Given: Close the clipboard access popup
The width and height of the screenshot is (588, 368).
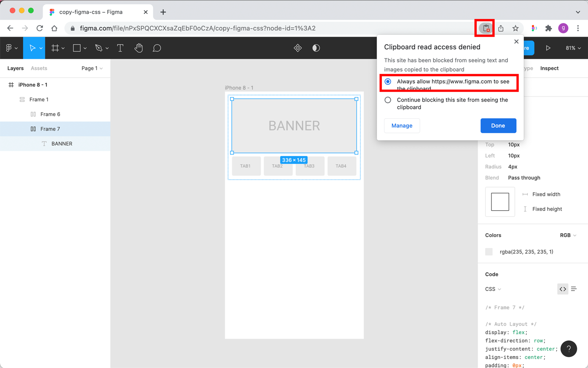Looking at the screenshot, I should click(x=516, y=41).
